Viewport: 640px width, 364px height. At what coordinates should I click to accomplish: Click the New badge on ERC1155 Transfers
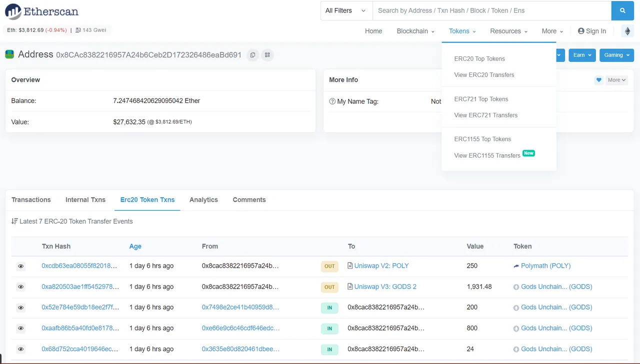click(528, 153)
